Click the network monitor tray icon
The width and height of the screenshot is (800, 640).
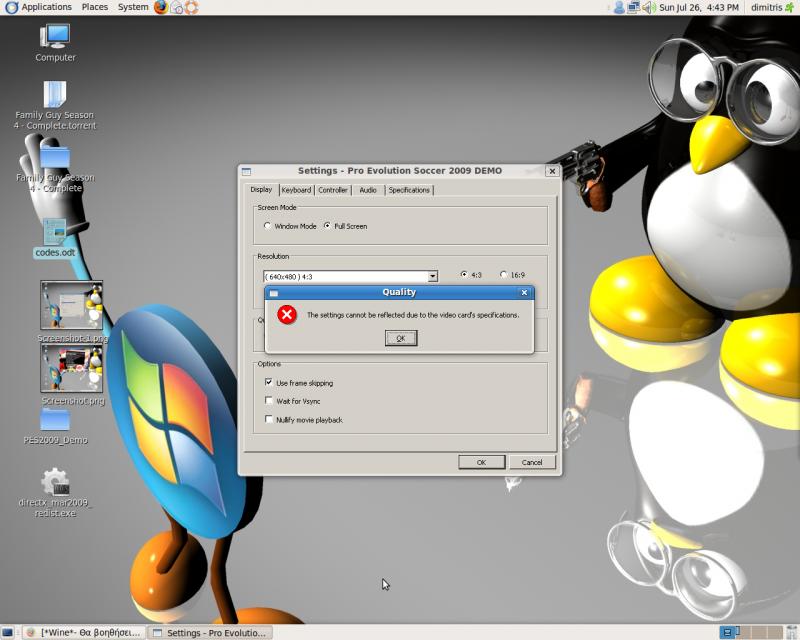[x=633, y=7]
